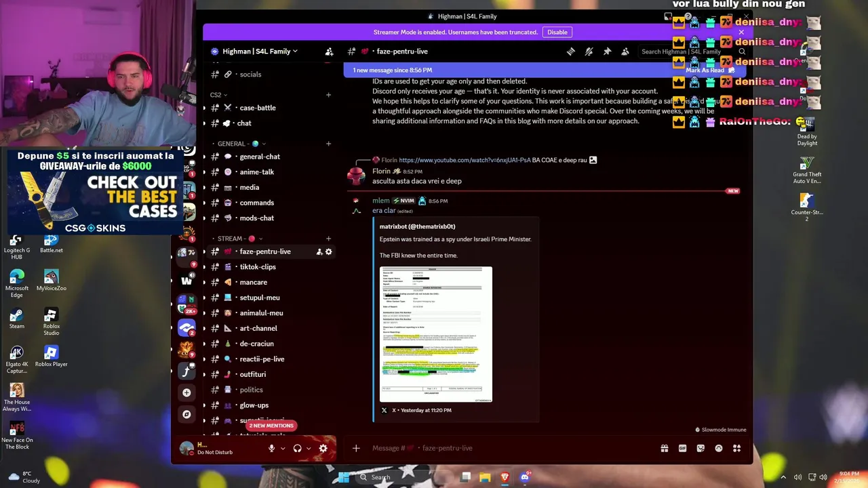868x488 pixels.
Task: Open the Threads icon in channel header
Action: pyautogui.click(x=571, y=52)
